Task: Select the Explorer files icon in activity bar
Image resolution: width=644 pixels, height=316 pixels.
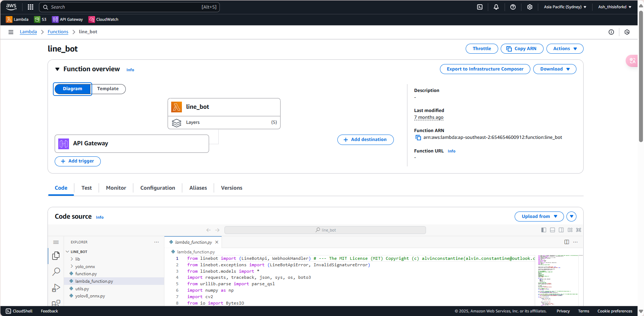Action: (56, 256)
